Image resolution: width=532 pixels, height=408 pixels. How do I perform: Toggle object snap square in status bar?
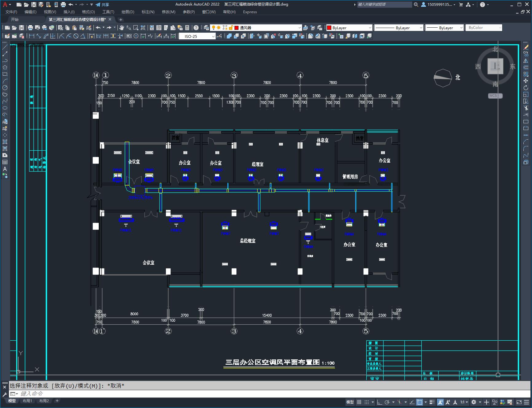[420, 402]
